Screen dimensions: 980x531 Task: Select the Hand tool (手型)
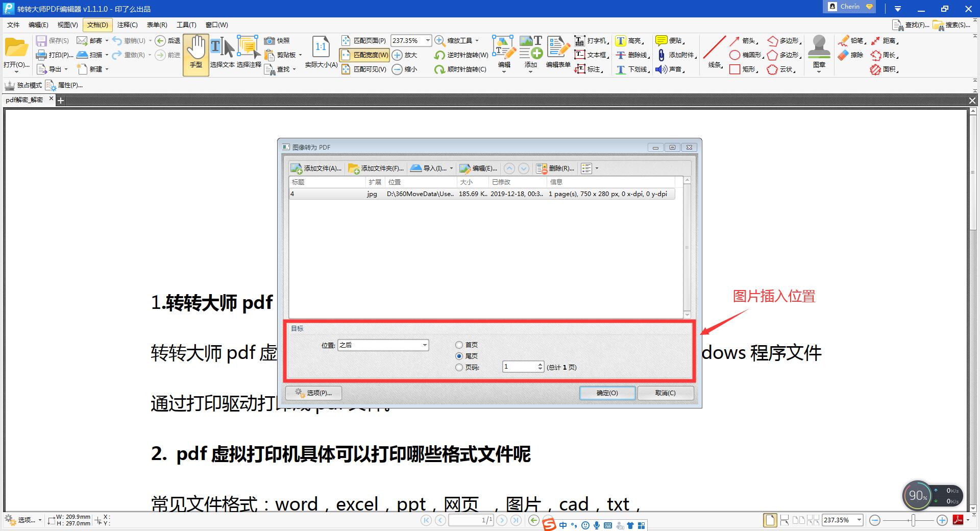point(196,55)
